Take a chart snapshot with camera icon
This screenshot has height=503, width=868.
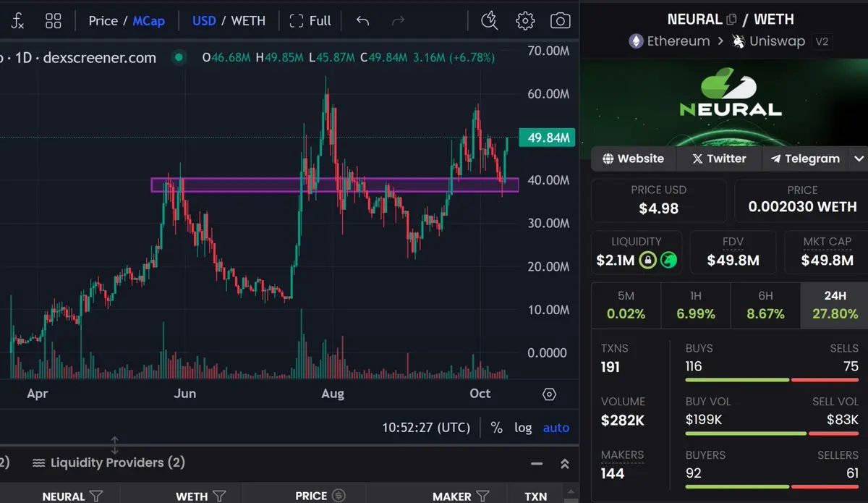[x=560, y=21]
